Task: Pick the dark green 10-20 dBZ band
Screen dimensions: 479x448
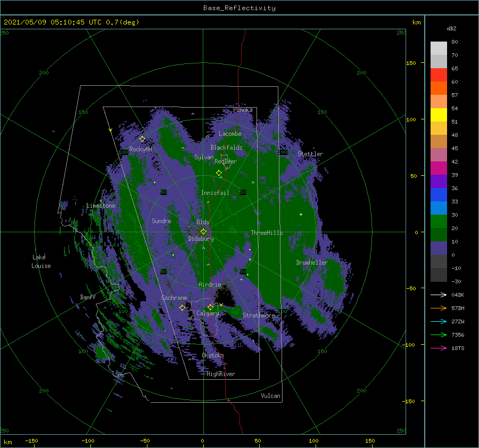Action: (439, 235)
